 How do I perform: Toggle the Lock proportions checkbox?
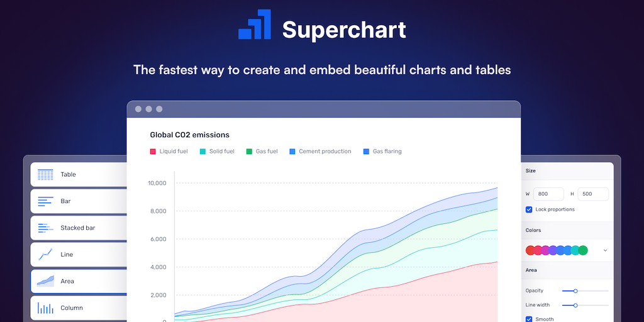529,209
